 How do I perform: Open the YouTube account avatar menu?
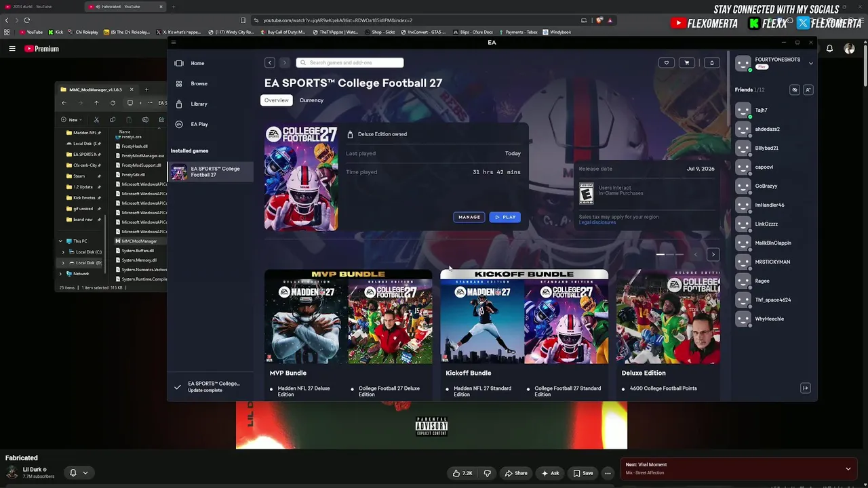pos(849,49)
